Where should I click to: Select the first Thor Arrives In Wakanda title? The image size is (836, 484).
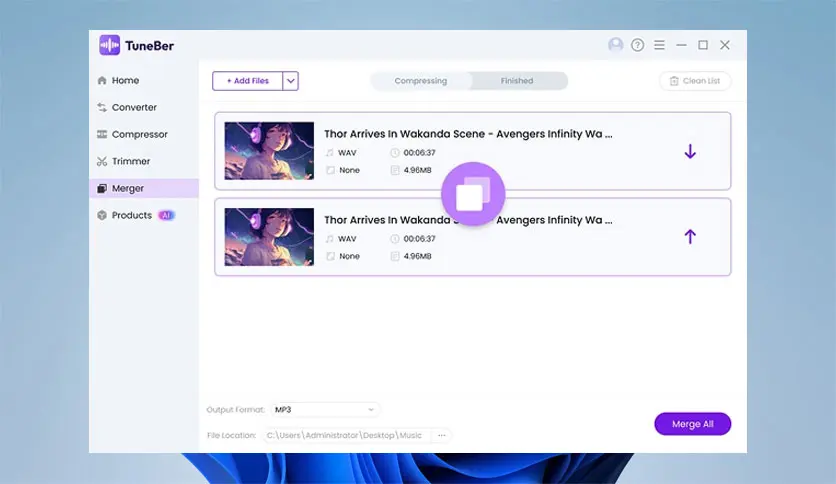click(x=468, y=134)
